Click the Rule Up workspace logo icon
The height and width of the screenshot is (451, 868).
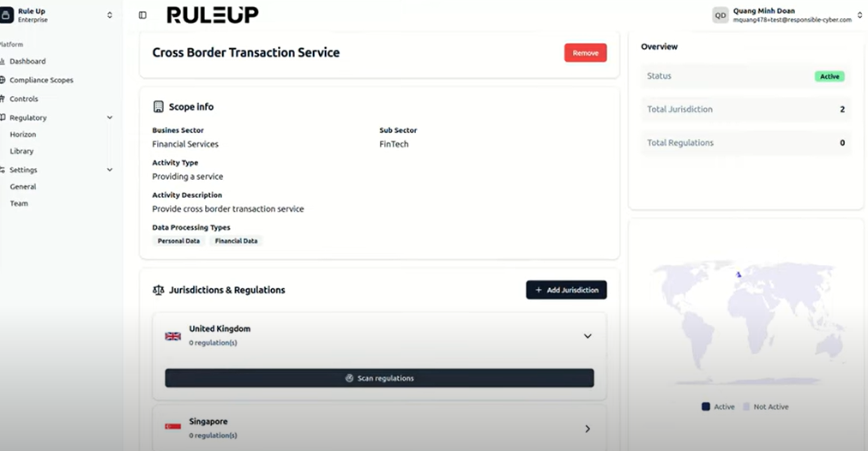pyautogui.click(x=5, y=15)
